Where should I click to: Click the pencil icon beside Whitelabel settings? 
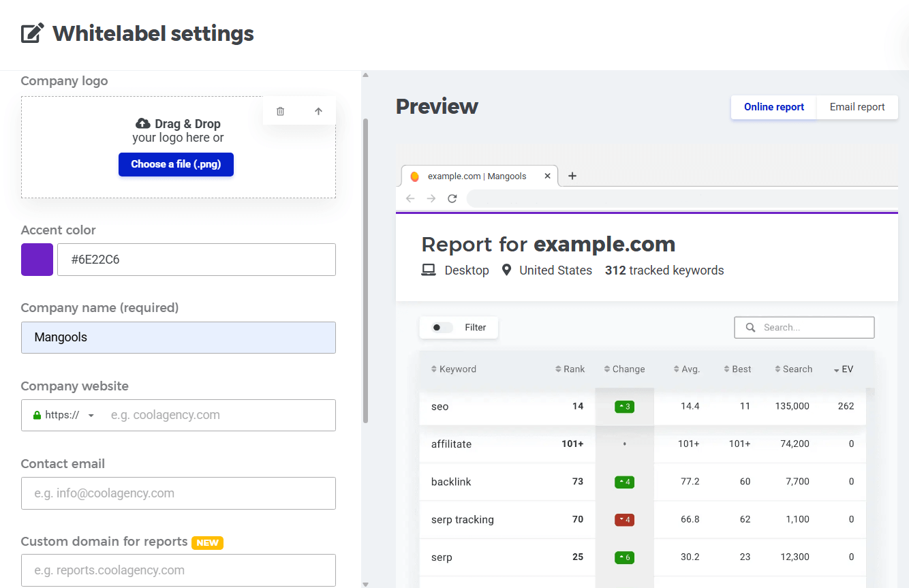[x=32, y=32]
